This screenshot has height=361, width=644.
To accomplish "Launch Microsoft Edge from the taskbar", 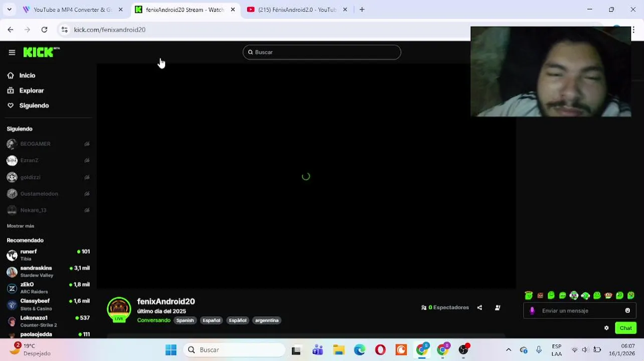I will [x=360, y=350].
